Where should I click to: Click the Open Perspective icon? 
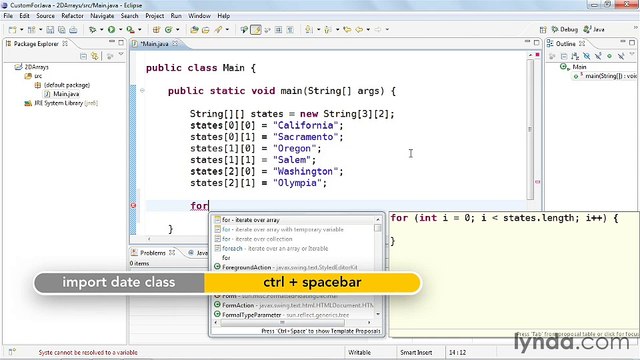pyautogui.click(x=543, y=29)
